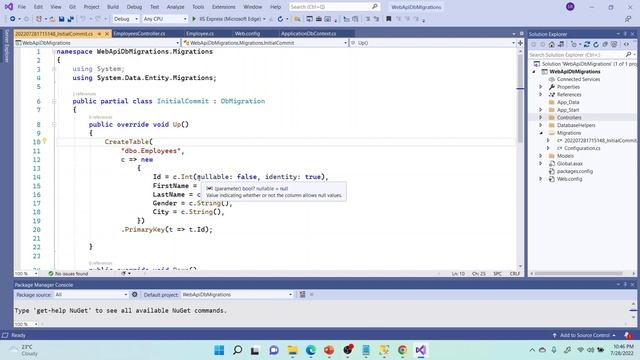Image resolution: width=640 pixels, height=360 pixels.
Task: Open Microsoft Edge from taskbar
Action: pos(311,350)
